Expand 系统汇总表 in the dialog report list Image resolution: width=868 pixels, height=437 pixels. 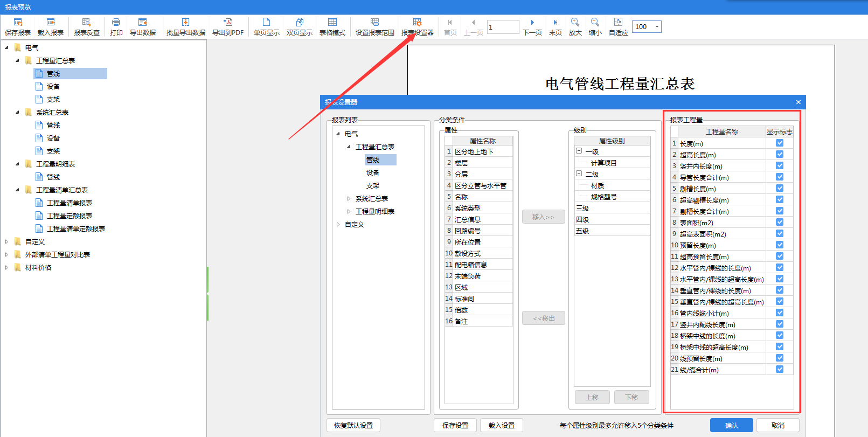pyautogui.click(x=349, y=199)
